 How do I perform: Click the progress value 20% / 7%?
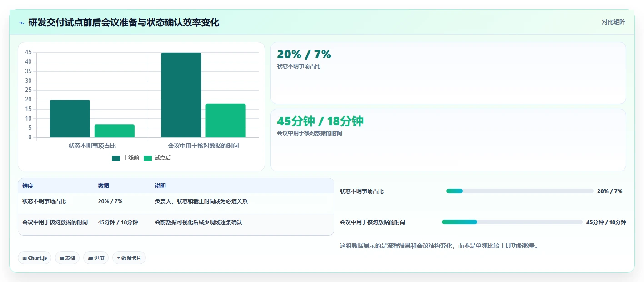pyautogui.click(x=609, y=191)
